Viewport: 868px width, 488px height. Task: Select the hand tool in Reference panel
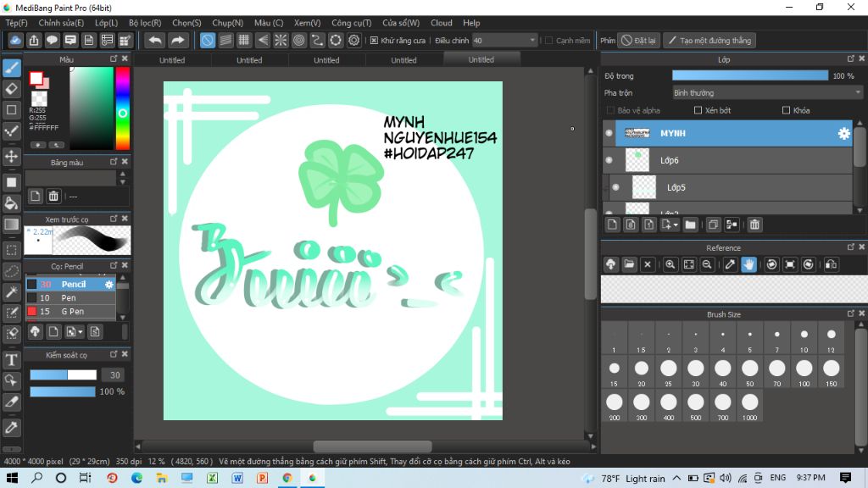tap(748, 264)
